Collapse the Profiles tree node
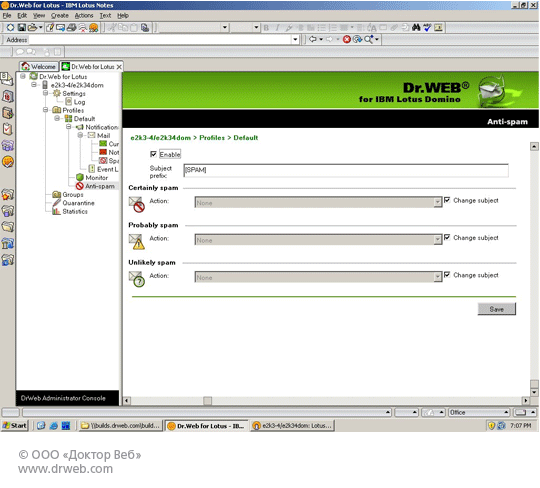The image size is (540, 488). [x=45, y=110]
